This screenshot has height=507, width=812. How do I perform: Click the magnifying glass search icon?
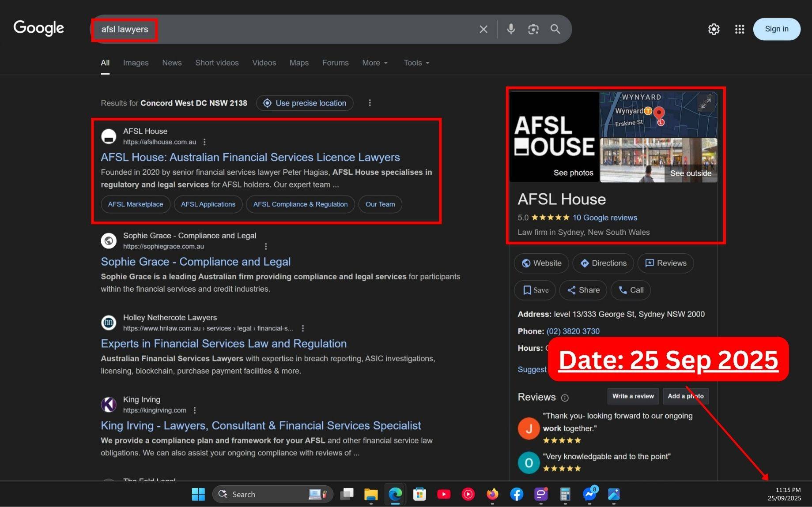pos(555,29)
